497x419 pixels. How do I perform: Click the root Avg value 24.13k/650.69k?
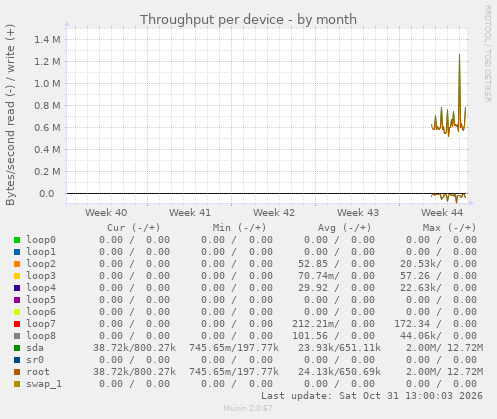point(339,372)
